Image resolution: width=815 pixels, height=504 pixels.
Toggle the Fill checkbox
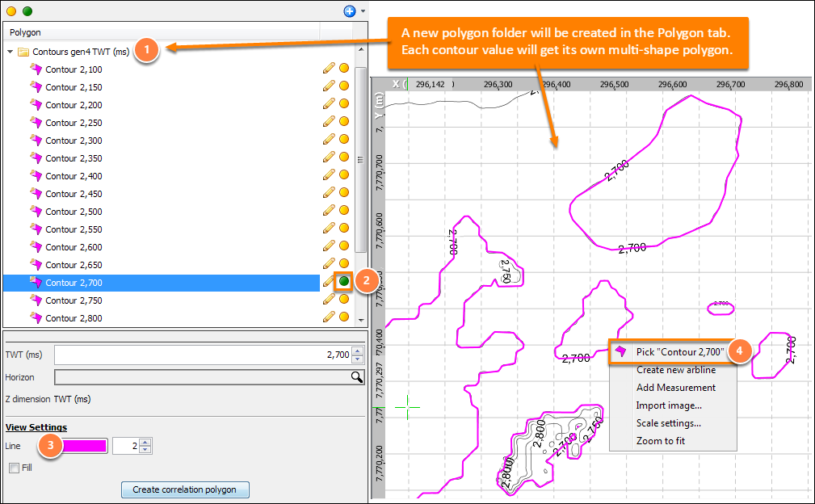(14, 468)
